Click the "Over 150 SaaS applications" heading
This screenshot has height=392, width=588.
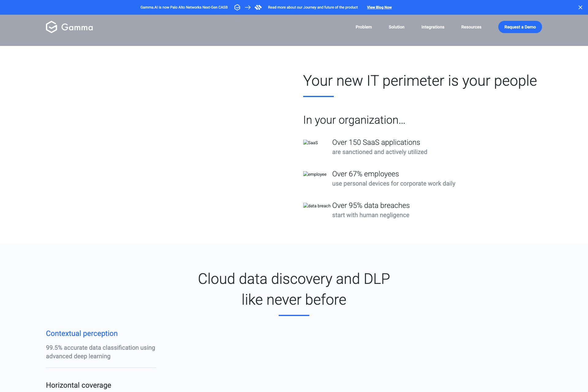click(x=376, y=142)
